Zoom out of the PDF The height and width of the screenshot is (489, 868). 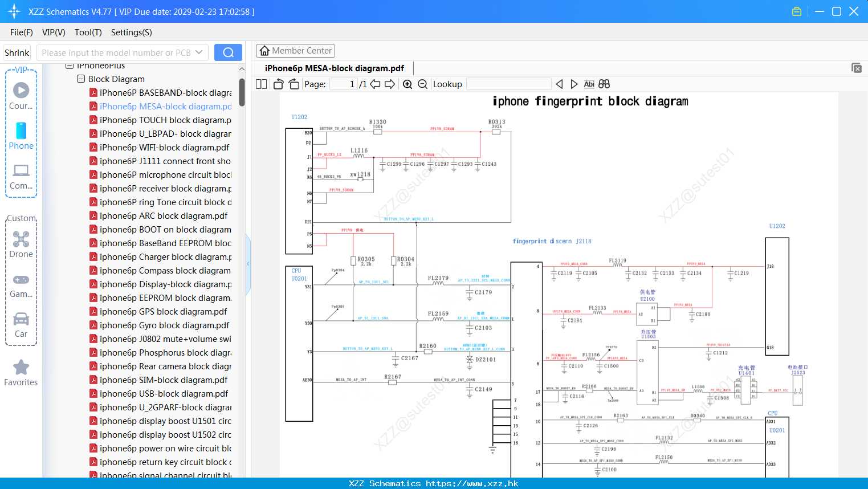click(x=422, y=84)
